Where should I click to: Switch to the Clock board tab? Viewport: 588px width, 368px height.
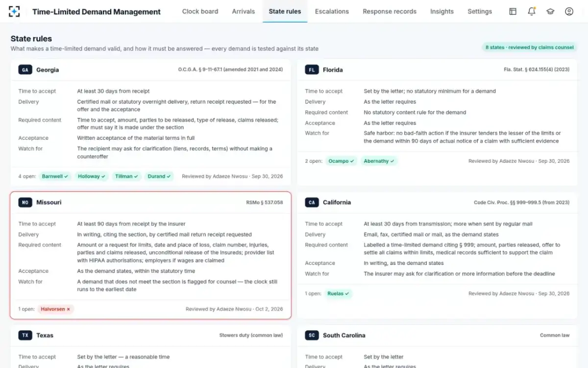click(x=200, y=11)
